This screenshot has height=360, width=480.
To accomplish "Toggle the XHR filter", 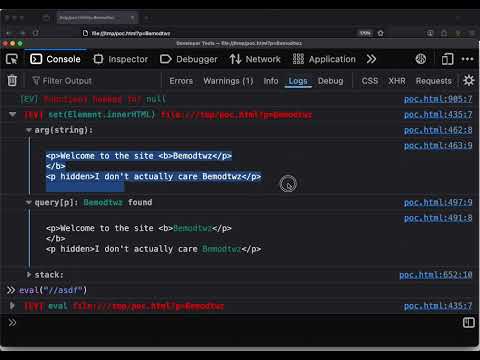I will click(x=397, y=81).
